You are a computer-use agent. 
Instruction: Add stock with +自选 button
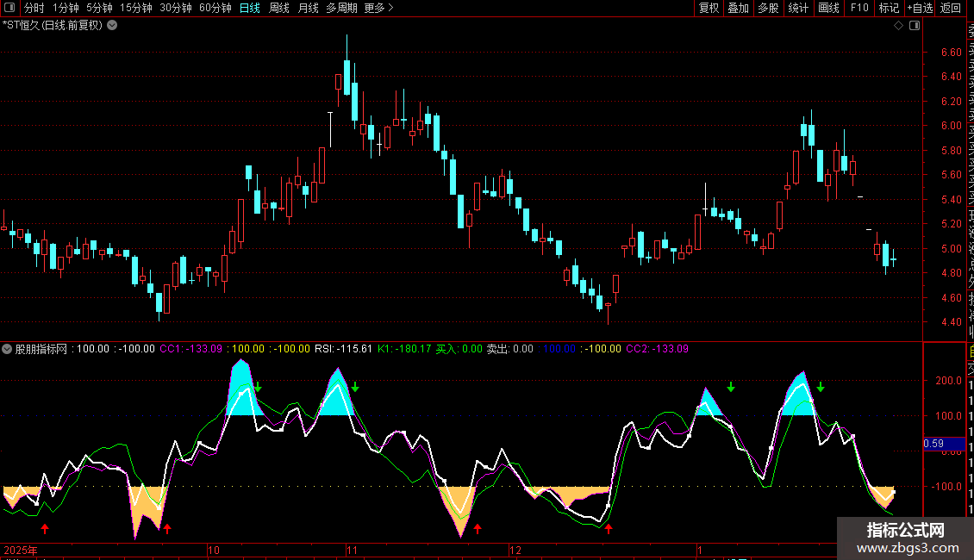920,8
